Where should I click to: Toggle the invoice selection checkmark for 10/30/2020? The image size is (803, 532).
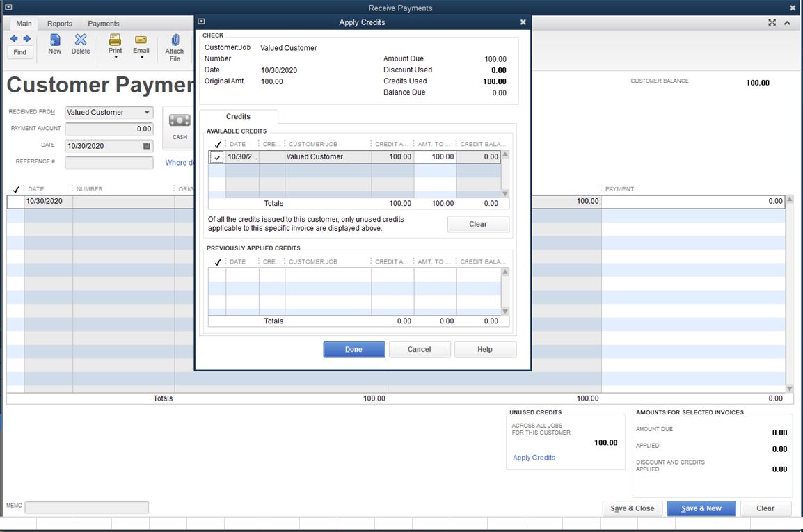pyautogui.click(x=16, y=201)
